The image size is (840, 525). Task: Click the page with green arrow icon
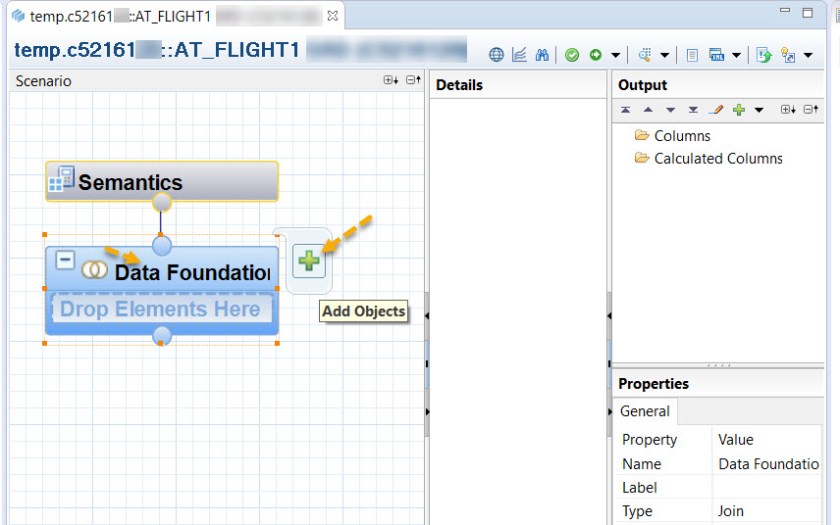click(x=763, y=55)
